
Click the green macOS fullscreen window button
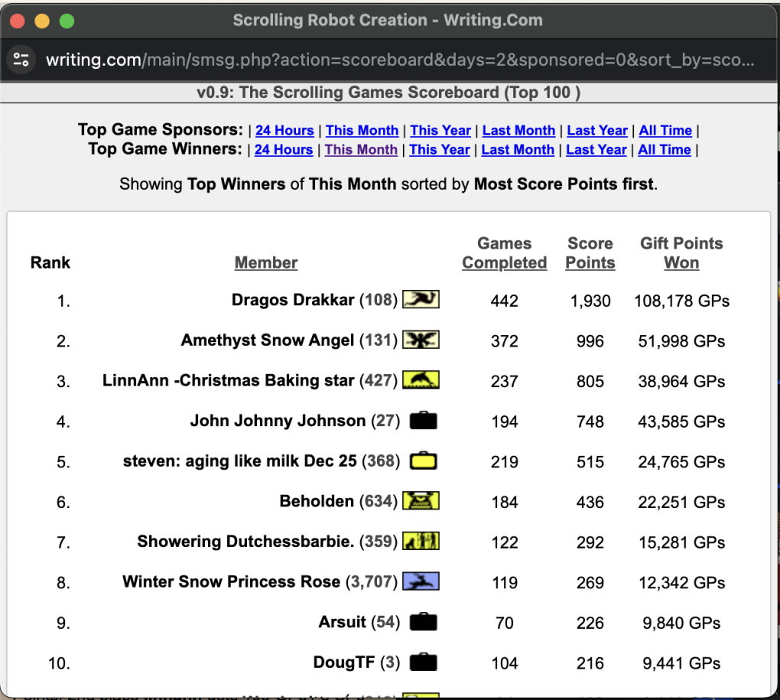67,21
